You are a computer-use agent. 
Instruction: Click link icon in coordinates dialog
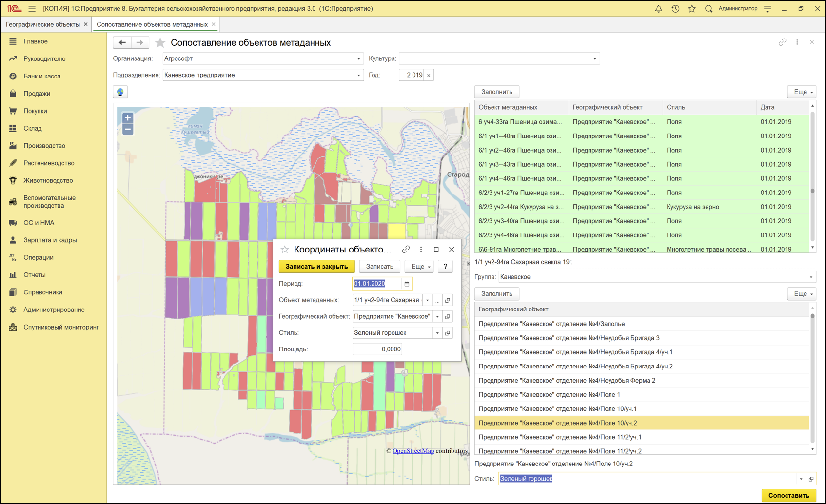(x=406, y=250)
